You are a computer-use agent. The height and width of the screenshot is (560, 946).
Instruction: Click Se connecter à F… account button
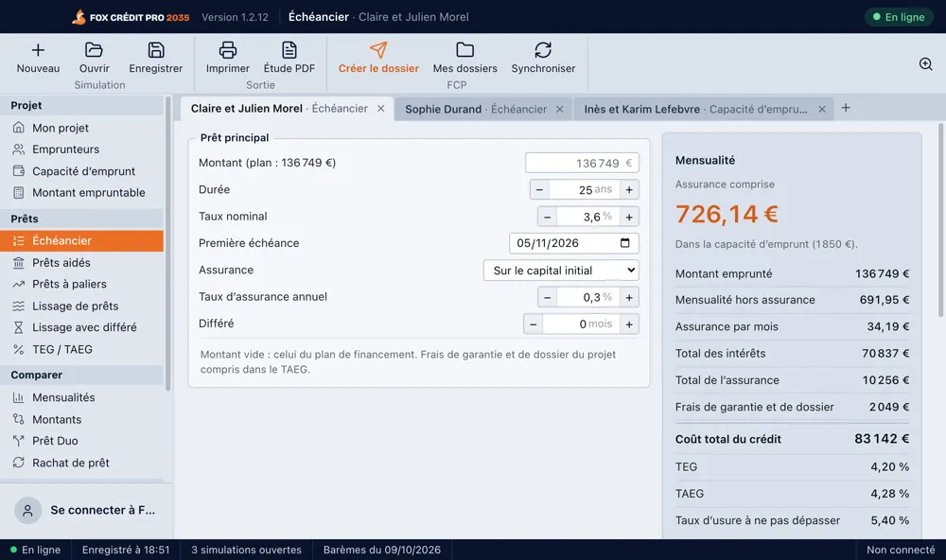(86, 511)
